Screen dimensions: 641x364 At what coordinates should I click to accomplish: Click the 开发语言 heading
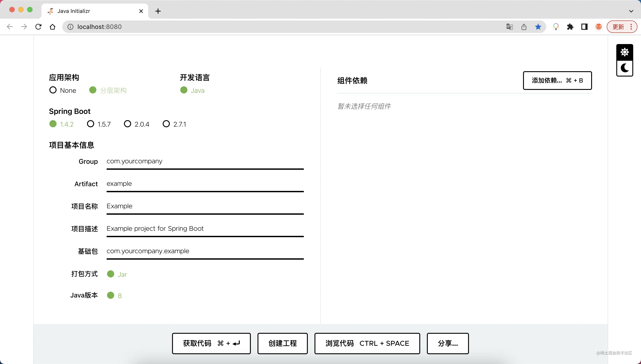pyautogui.click(x=195, y=77)
